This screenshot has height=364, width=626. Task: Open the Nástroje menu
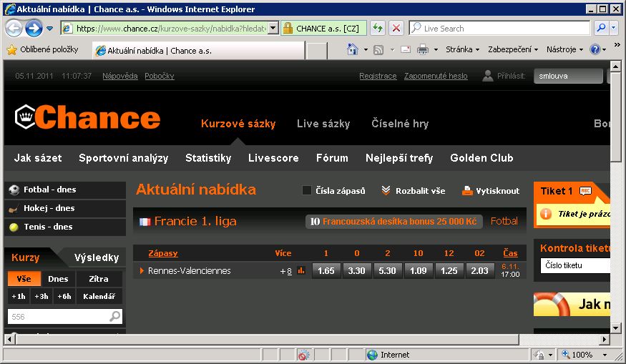click(x=564, y=49)
